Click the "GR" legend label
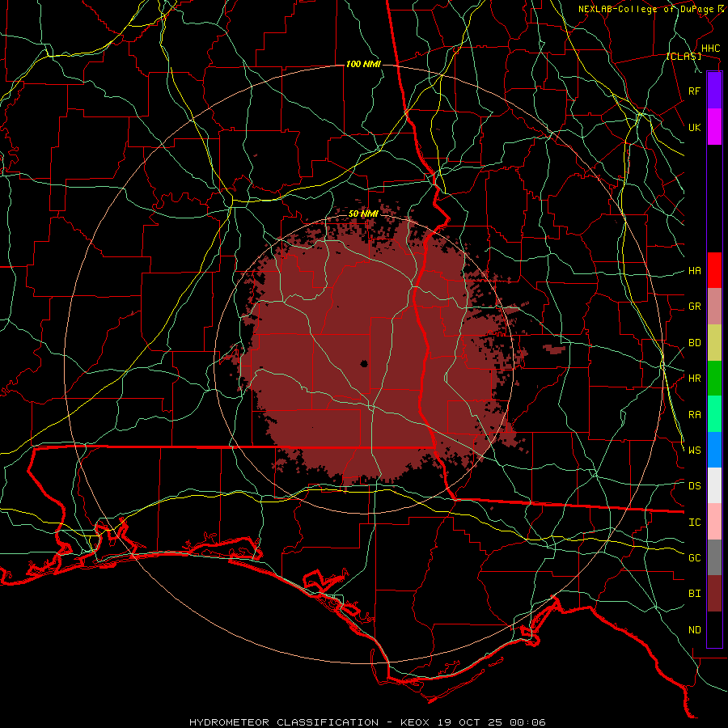Viewport: 728px width, 728px height. 695,307
